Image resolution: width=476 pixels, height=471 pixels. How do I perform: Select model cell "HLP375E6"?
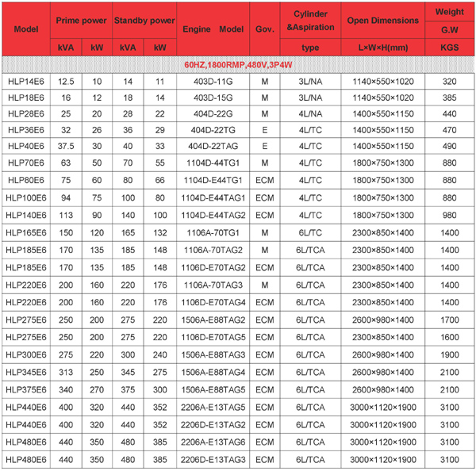point(26,389)
